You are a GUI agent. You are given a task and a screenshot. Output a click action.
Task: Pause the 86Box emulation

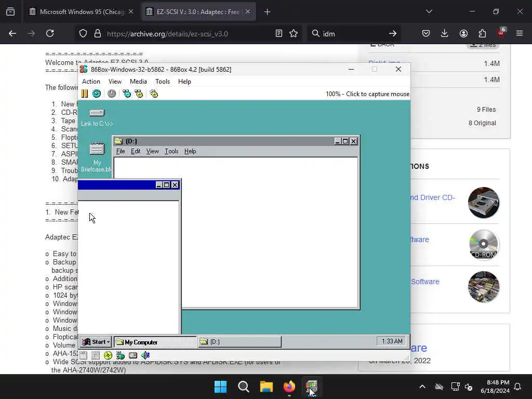(x=85, y=94)
